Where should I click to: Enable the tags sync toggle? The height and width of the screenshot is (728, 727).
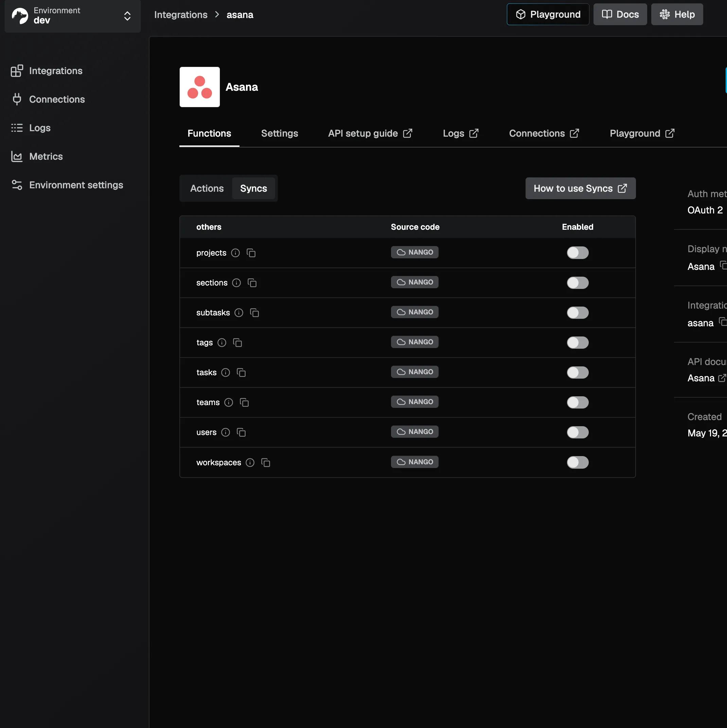click(x=578, y=343)
